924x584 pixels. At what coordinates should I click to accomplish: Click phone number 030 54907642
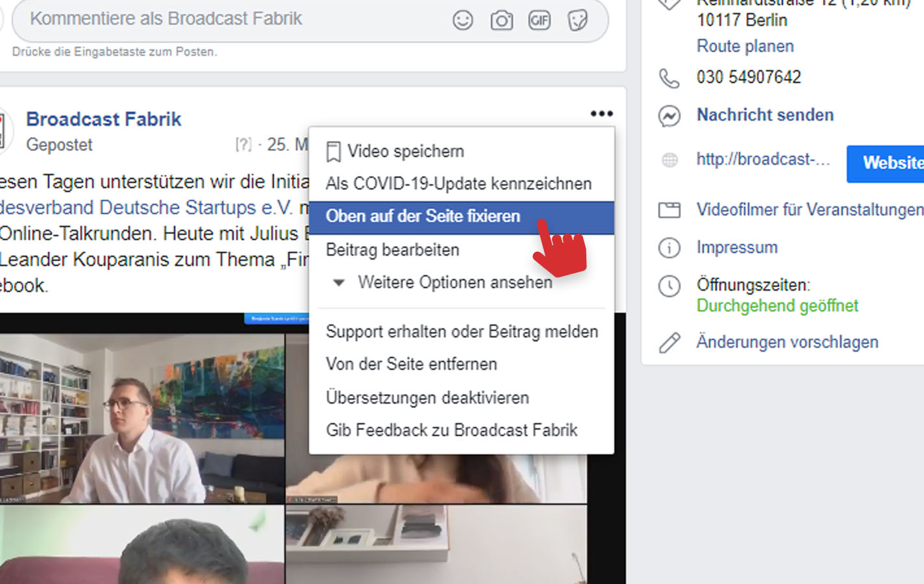[x=749, y=77]
